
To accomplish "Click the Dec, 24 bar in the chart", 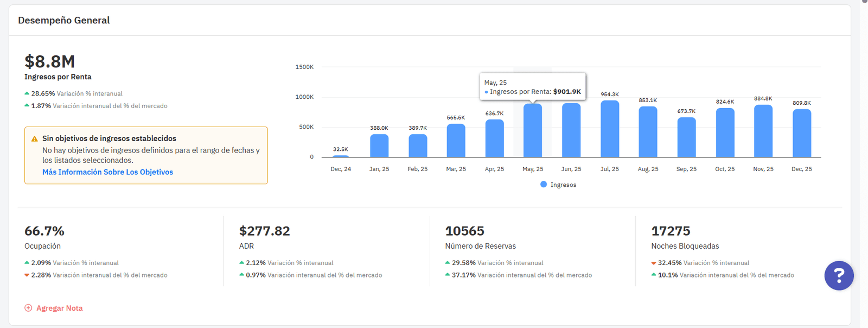I will [x=341, y=156].
